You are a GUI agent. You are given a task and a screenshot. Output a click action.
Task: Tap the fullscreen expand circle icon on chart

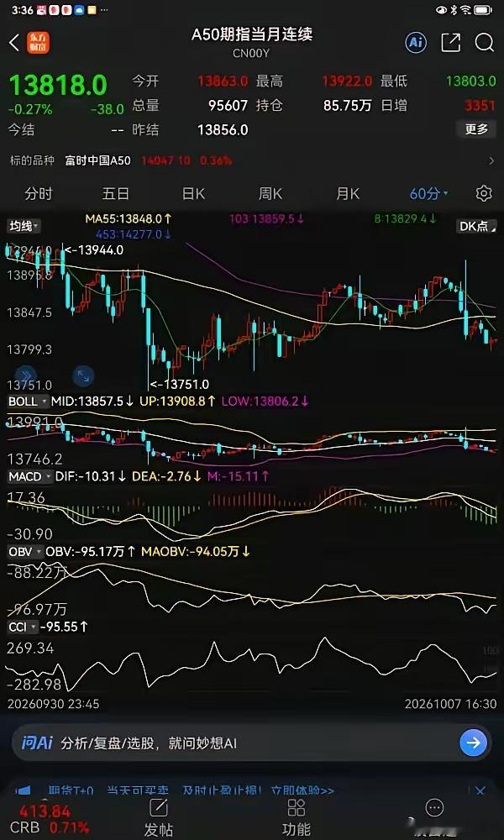tap(83, 376)
